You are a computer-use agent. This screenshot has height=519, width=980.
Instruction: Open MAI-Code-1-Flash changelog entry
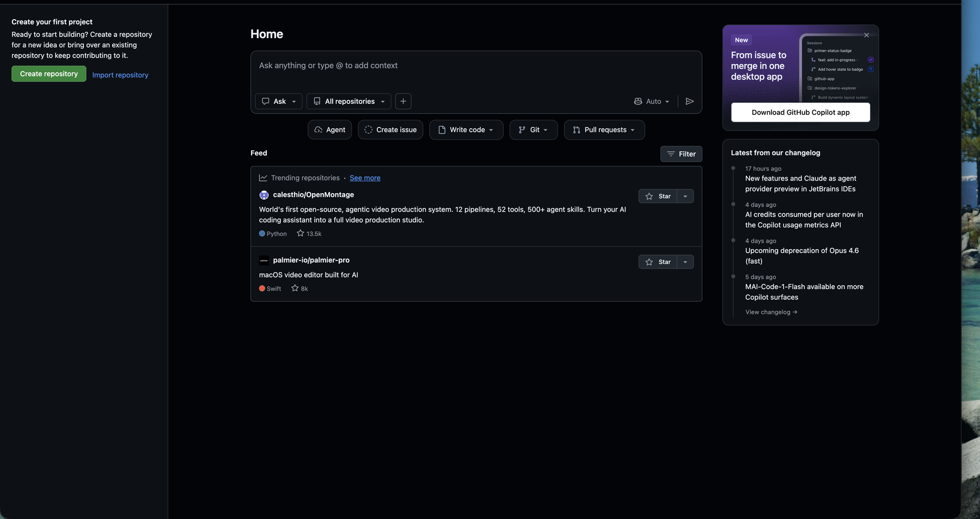click(804, 292)
